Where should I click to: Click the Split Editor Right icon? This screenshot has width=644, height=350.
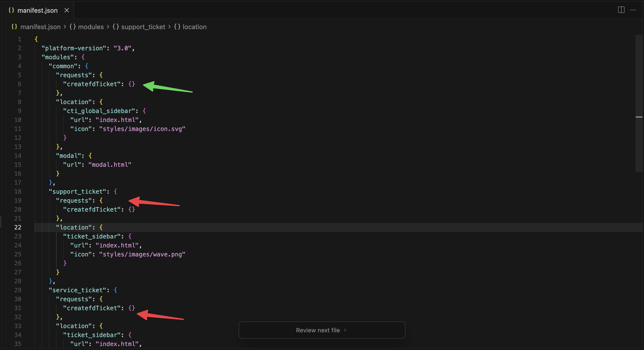[x=621, y=10]
